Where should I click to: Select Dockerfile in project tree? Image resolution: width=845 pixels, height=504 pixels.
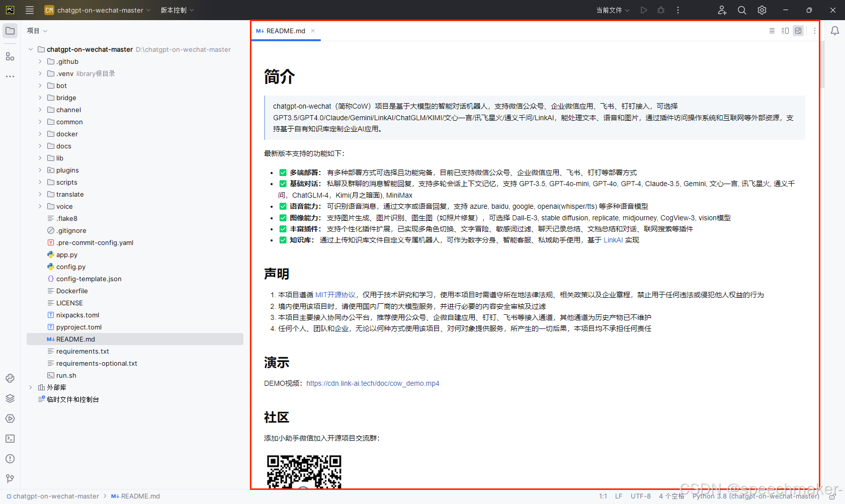coord(72,291)
